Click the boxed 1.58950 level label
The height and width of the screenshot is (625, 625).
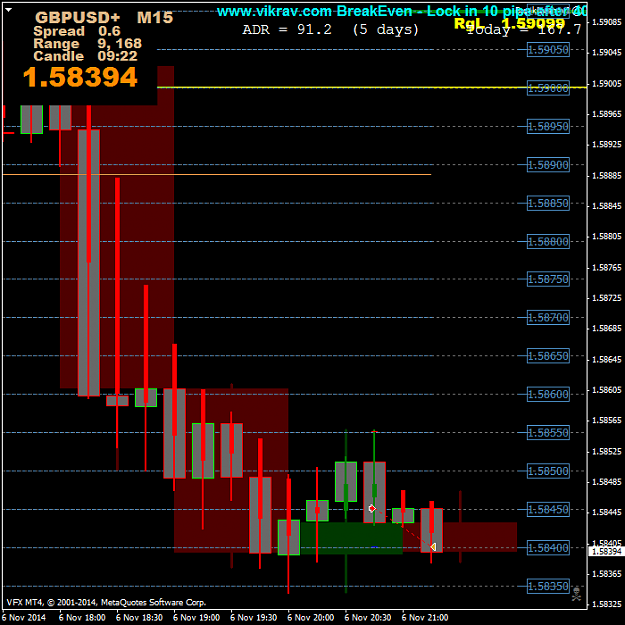[548, 127]
